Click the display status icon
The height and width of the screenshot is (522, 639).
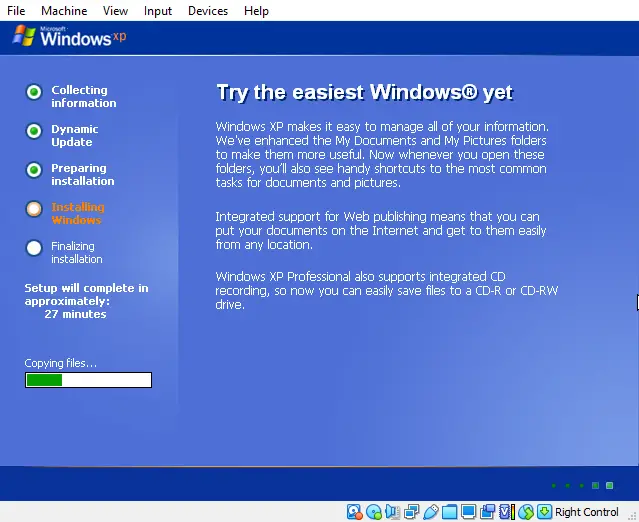click(x=469, y=512)
